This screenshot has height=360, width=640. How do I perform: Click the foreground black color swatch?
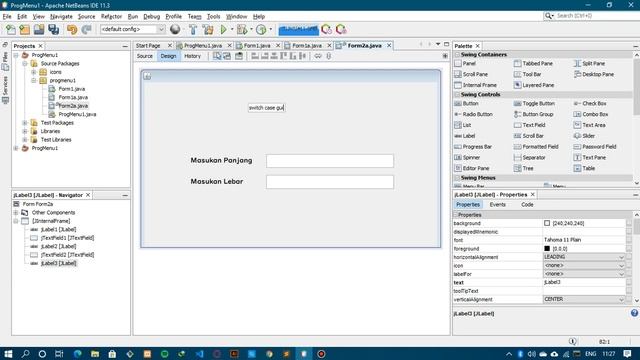pyautogui.click(x=547, y=249)
